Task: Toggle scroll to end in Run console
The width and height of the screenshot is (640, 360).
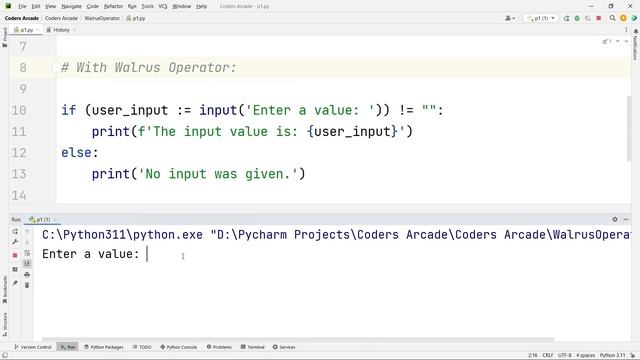Action: pyautogui.click(x=27, y=264)
